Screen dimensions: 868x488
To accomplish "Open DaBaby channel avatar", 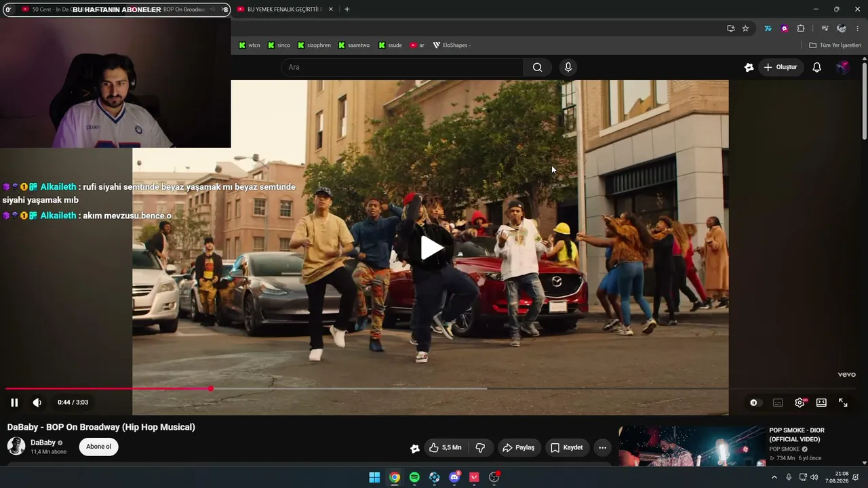I will click(16, 446).
